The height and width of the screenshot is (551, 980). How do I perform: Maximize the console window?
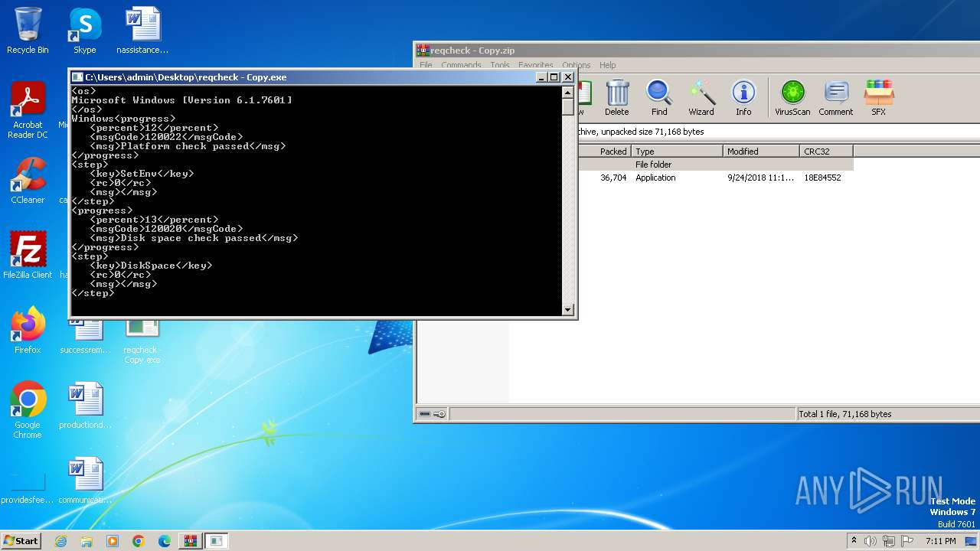point(554,77)
